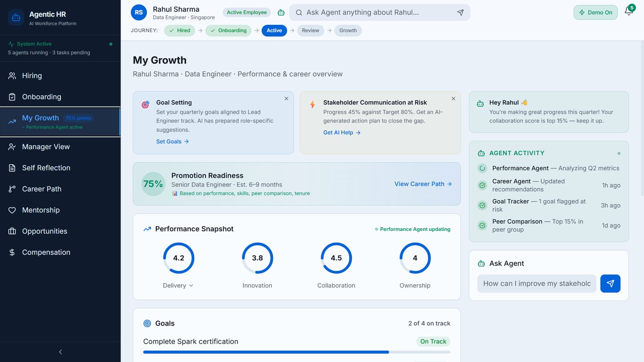Viewport: 644px width, 362px height.
Task: Click the Manager View user-check icon
Action: tap(12, 147)
